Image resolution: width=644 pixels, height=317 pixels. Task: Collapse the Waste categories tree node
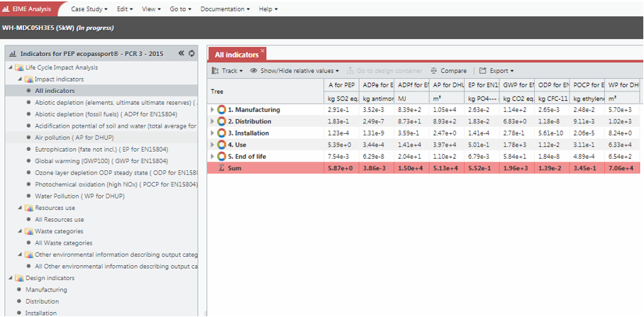click(20, 231)
